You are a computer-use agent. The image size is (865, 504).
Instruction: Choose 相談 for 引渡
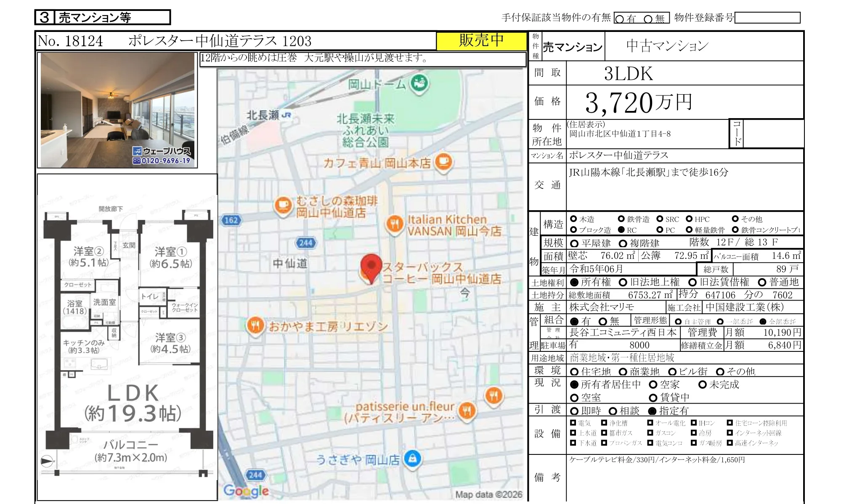[613, 411]
